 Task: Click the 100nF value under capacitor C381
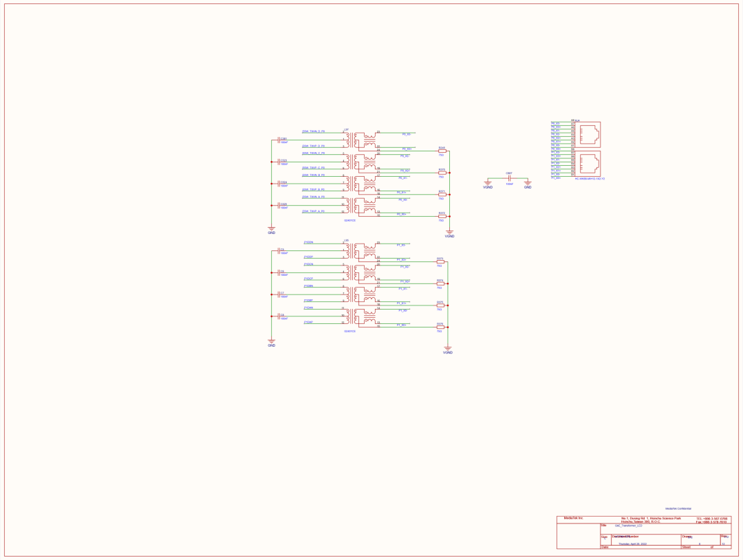click(x=284, y=142)
